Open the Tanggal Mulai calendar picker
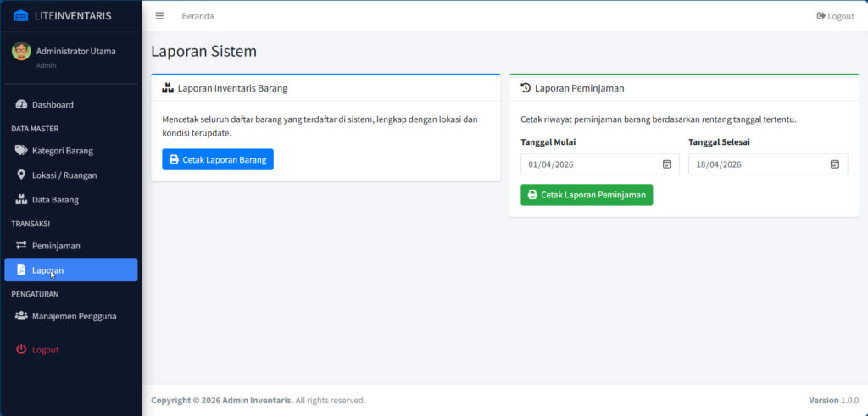Screen dimensions: 868x416 666,164
